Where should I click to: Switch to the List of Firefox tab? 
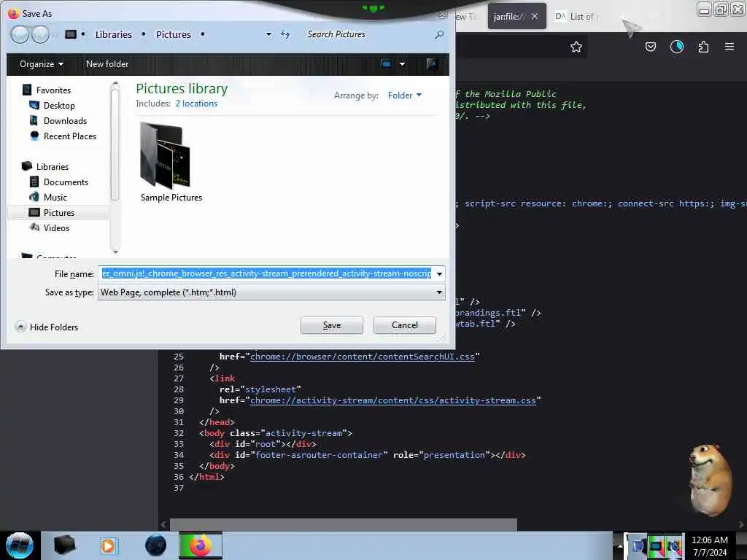point(578,17)
